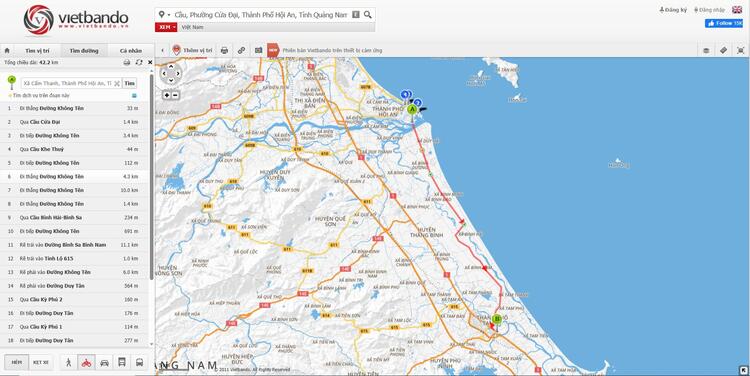This screenshot has width=750, height=376.
Task: Toggle the KẸT XE traffic option
Action: point(41,362)
